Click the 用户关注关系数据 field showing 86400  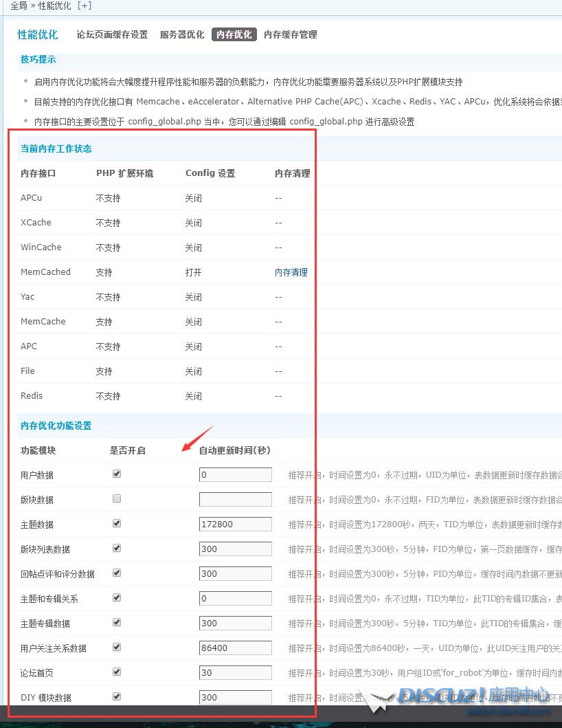pyautogui.click(x=235, y=648)
